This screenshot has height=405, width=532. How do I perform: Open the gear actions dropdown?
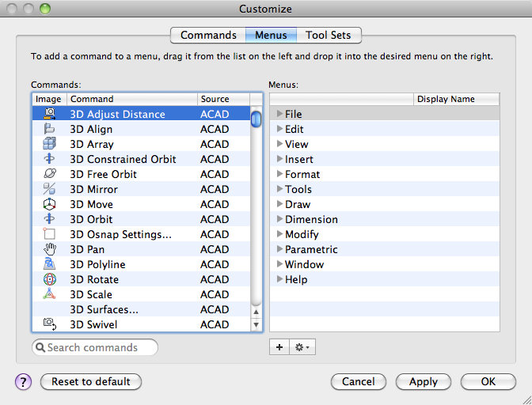click(302, 347)
